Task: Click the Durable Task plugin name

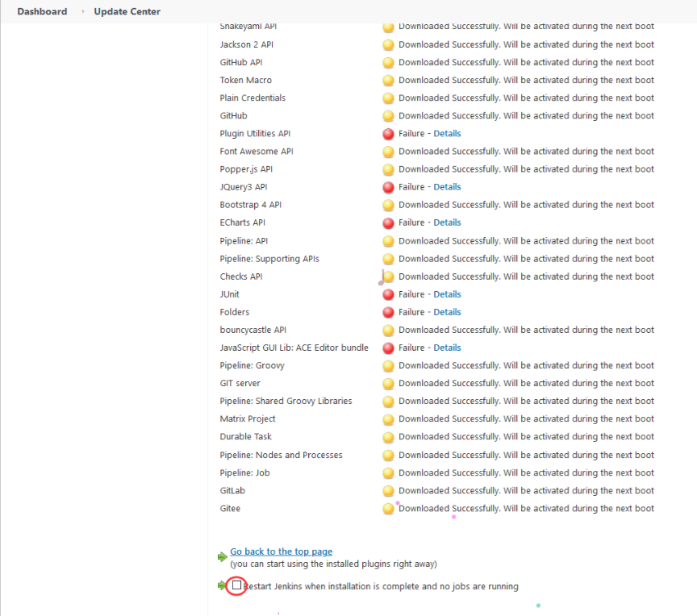Action: (245, 436)
